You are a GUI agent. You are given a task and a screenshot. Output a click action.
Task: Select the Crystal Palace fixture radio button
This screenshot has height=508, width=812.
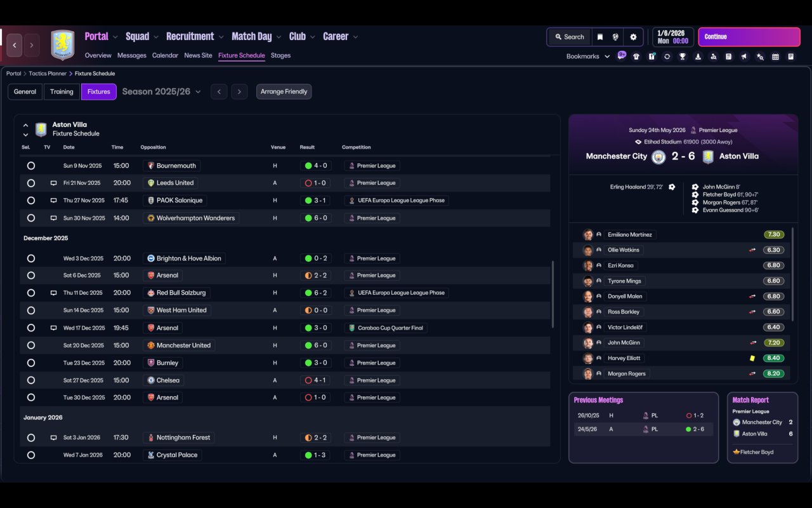tap(31, 455)
